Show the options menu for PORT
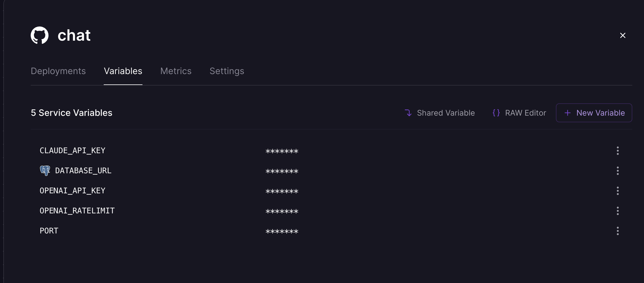This screenshot has width=644, height=283. tap(618, 231)
